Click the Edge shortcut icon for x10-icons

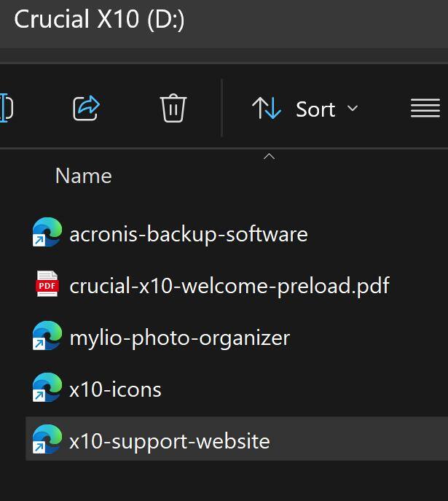[47, 389]
